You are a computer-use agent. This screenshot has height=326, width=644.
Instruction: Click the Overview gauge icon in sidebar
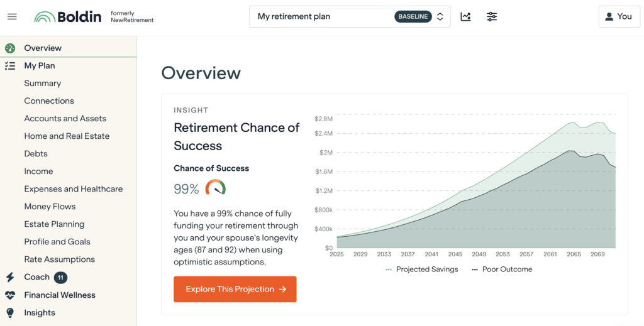pos(10,48)
